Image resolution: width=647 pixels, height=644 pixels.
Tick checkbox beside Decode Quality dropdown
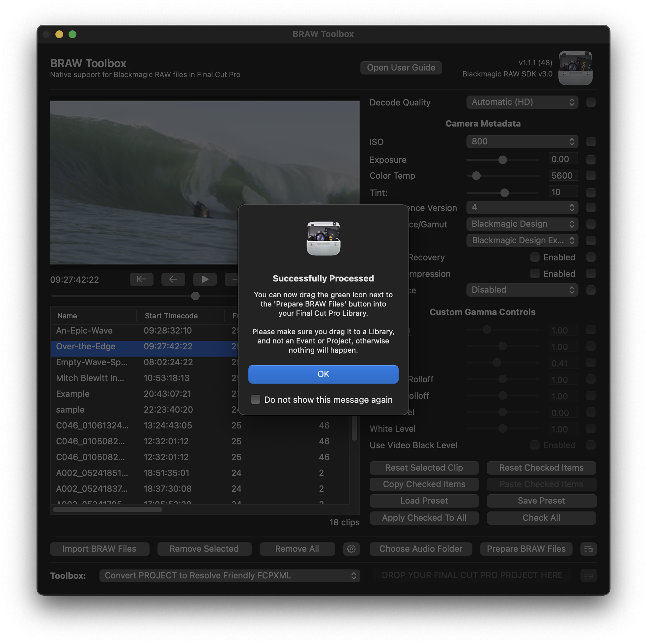[591, 102]
